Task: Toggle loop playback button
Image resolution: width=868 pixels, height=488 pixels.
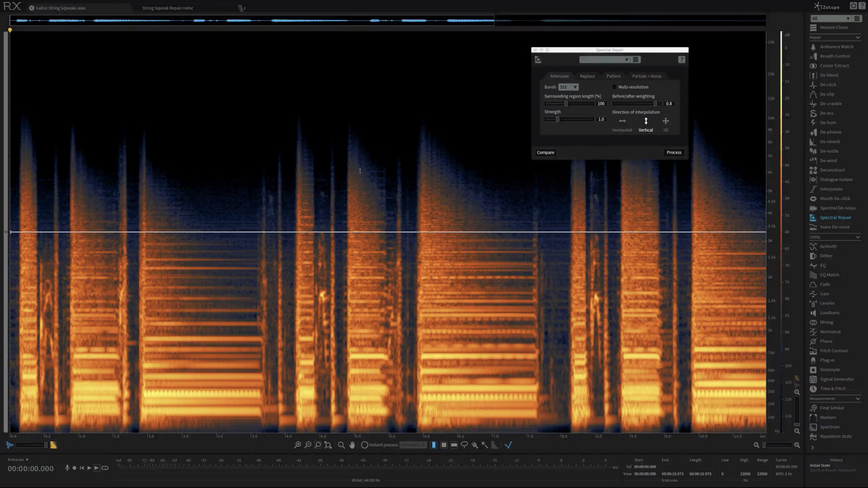Action: coord(105,468)
